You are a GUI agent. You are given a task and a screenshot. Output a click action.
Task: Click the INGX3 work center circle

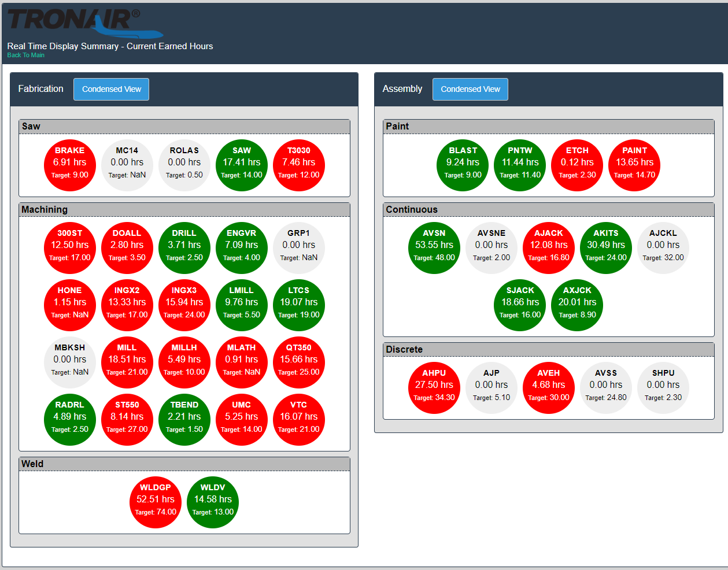(184, 305)
